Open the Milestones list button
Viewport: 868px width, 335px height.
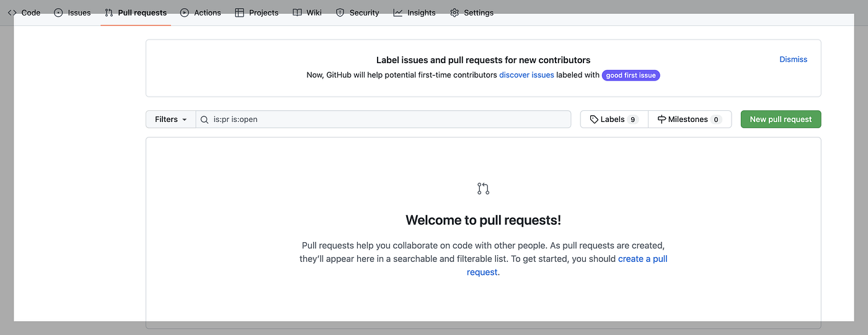[689, 120]
